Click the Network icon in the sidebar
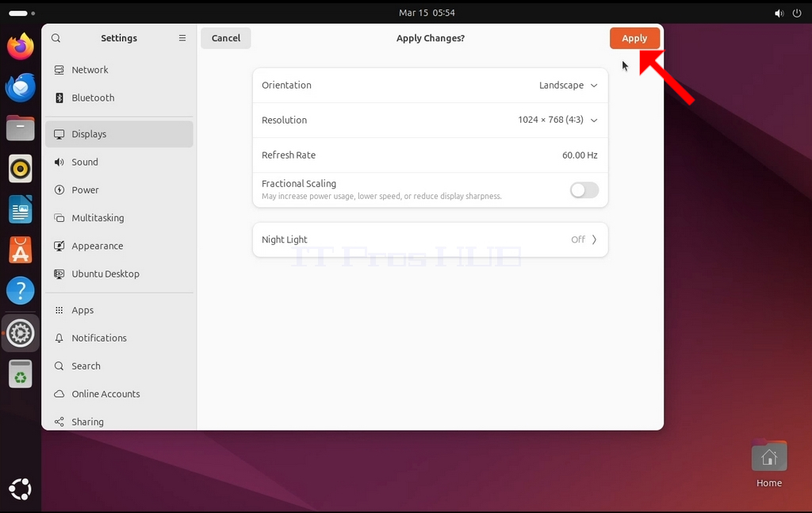Screen dimensions: 812x513 [x=59, y=70]
